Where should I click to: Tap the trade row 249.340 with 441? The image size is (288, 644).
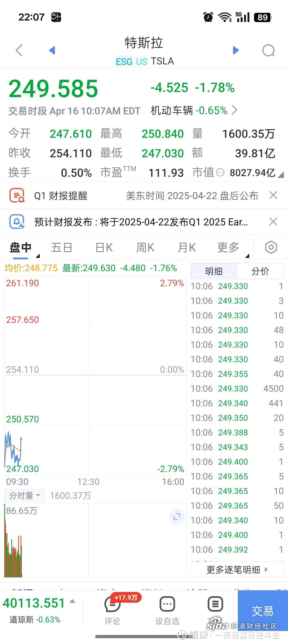237,403
